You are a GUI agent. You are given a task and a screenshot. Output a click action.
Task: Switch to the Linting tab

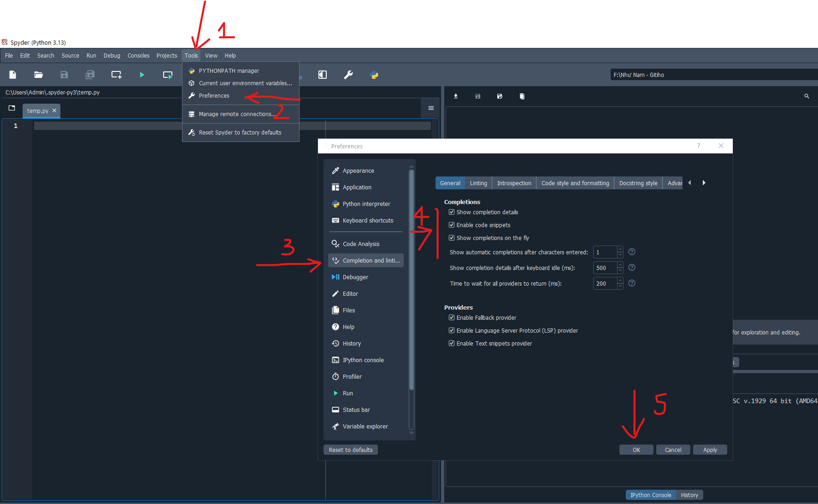point(478,183)
